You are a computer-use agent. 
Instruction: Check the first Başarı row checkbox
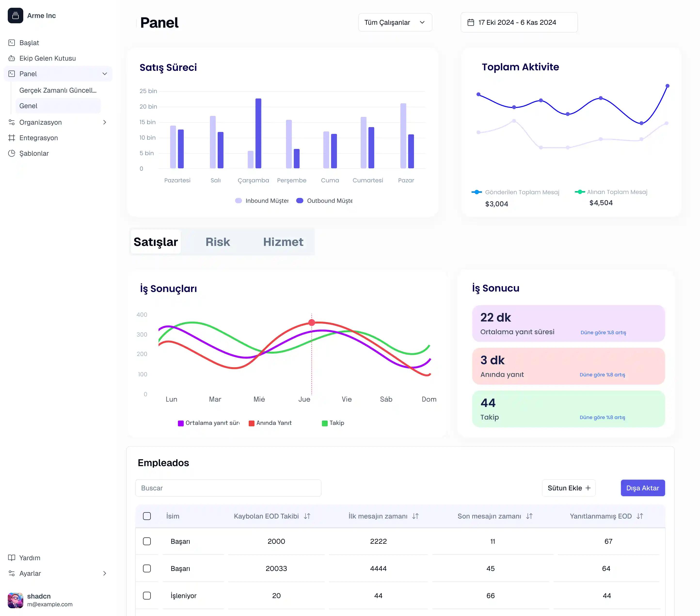[147, 541]
